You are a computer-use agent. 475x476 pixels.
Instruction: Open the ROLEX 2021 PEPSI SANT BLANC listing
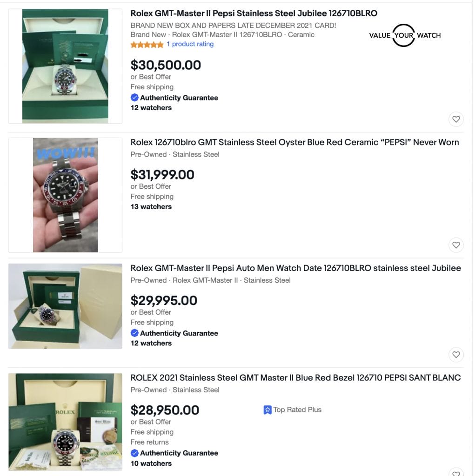(x=295, y=378)
